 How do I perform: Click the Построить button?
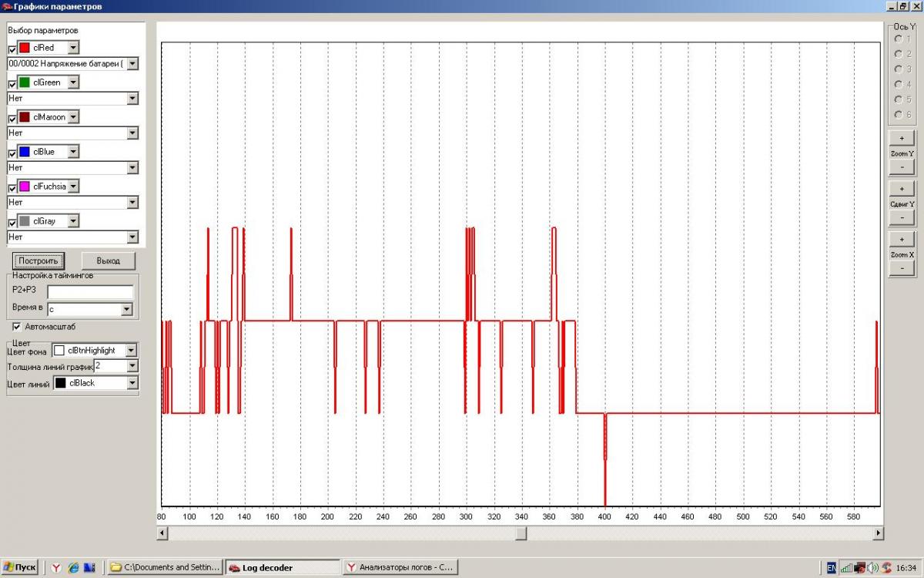[x=38, y=260]
